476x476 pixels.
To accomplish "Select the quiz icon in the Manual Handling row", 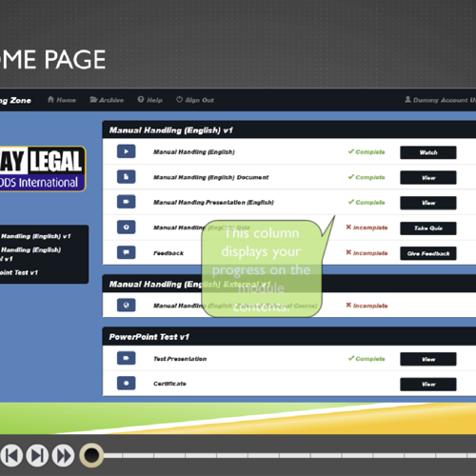I will tap(126, 228).
